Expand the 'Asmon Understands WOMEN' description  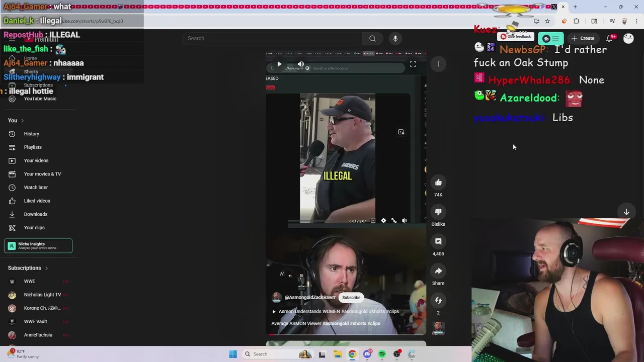(339, 311)
